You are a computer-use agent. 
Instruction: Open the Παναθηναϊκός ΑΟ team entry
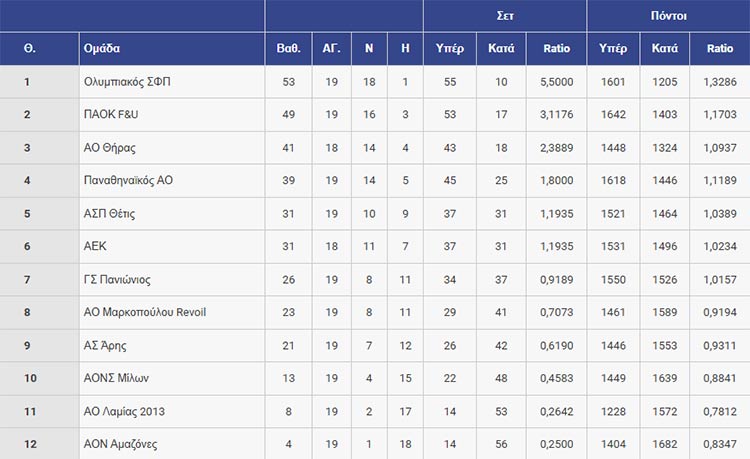(x=130, y=181)
